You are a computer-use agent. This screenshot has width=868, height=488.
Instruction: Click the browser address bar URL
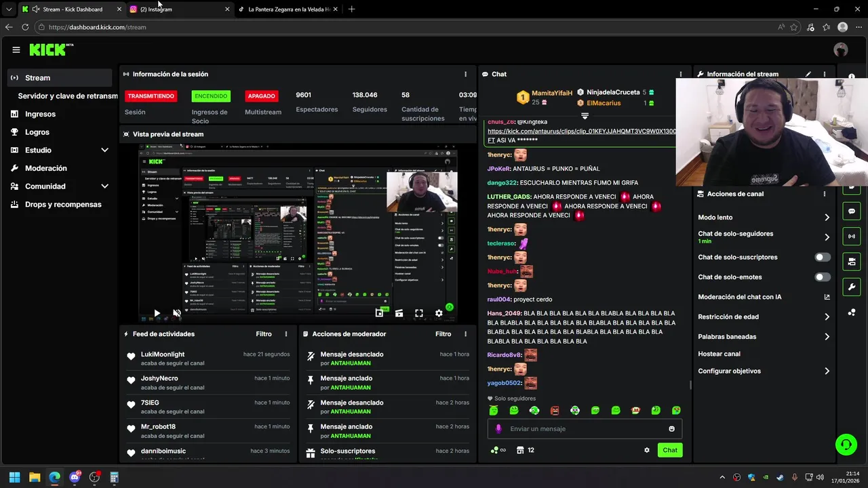97,27
